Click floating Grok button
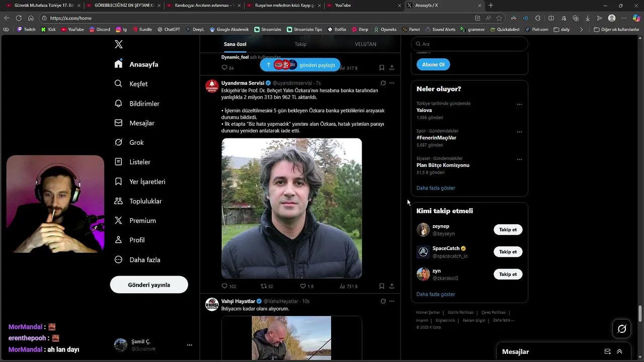Screen dimensions: 644x362 [x=622, y=329]
